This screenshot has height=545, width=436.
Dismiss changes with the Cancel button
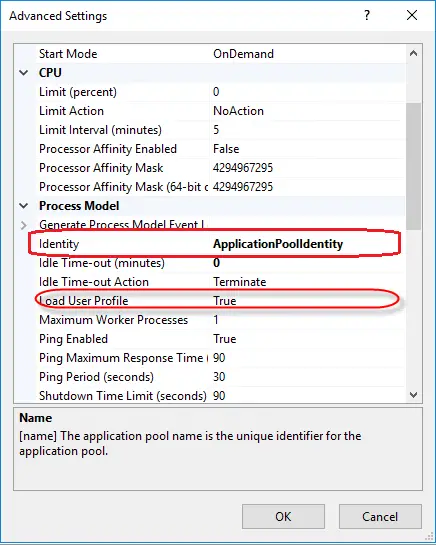[380, 516]
